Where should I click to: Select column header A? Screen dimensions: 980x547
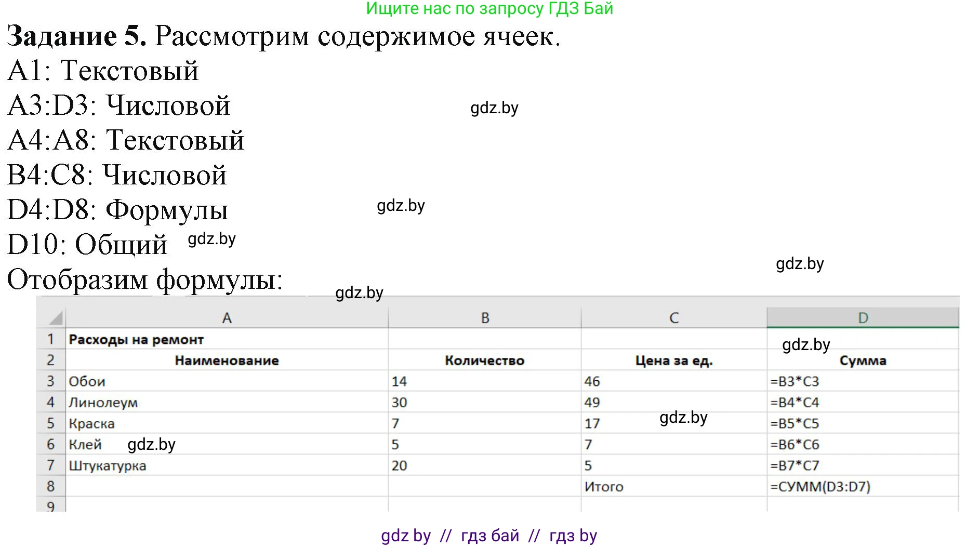click(x=227, y=316)
